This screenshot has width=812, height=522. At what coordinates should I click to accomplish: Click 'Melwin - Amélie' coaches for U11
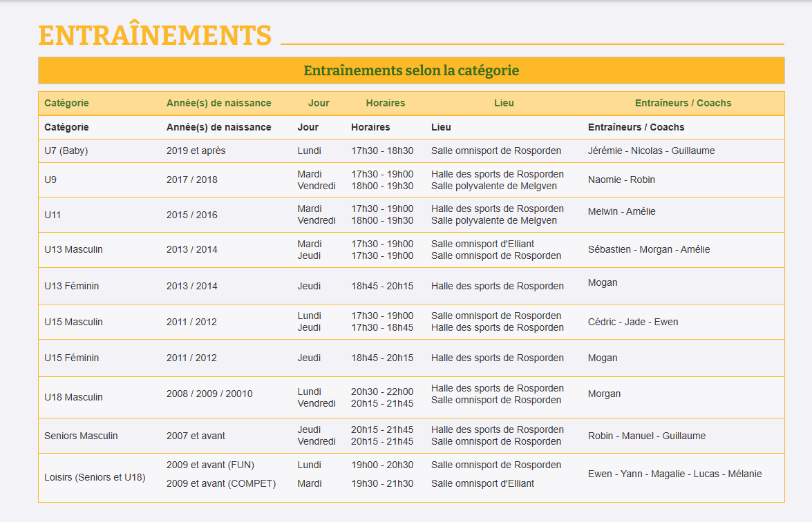click(x=622, y=211)
